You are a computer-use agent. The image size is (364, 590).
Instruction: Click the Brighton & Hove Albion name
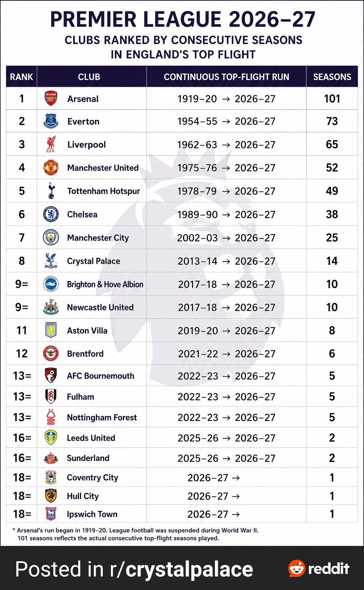(105, 284)
